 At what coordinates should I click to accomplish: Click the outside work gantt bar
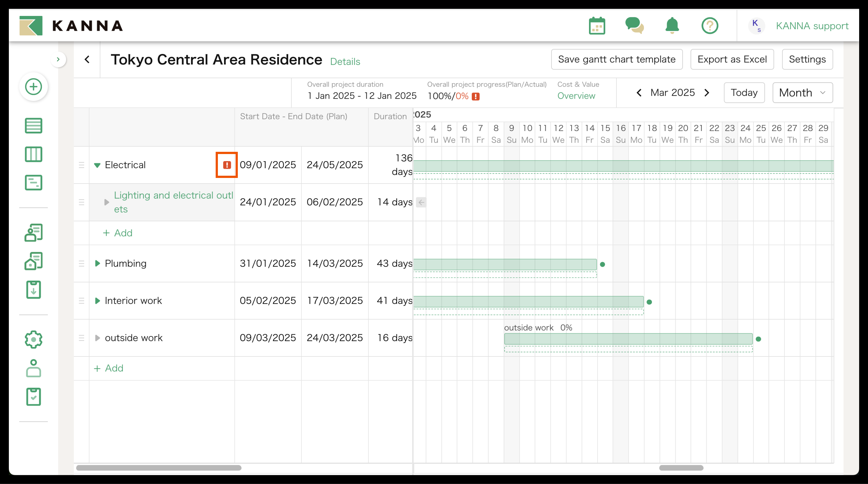[628, 339]
